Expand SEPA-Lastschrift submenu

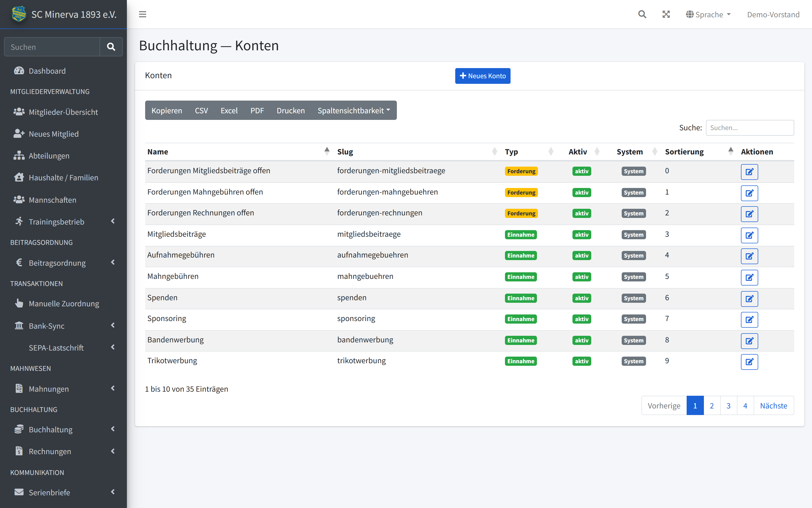(63, 348)
